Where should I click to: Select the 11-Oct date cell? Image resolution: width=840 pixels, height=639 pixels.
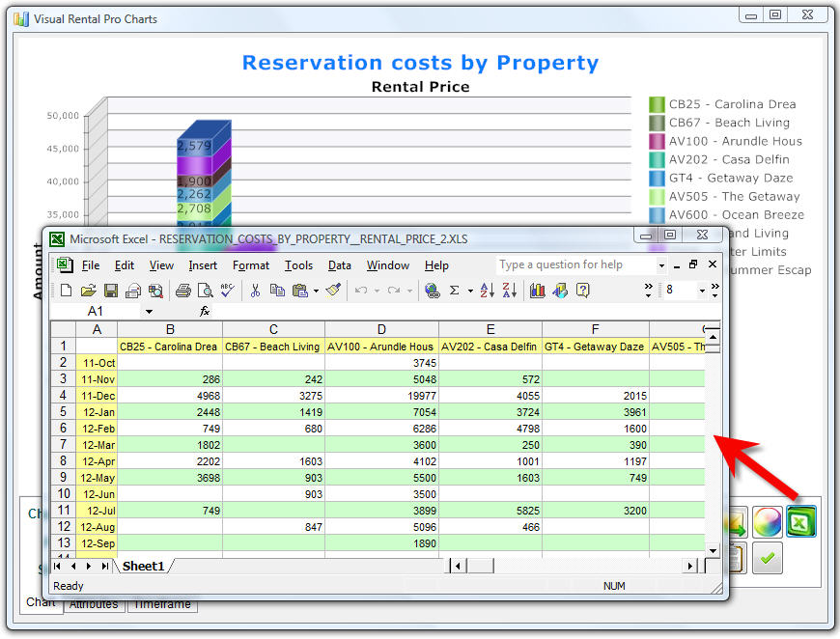pyautogui.click(x=97, y=363)
